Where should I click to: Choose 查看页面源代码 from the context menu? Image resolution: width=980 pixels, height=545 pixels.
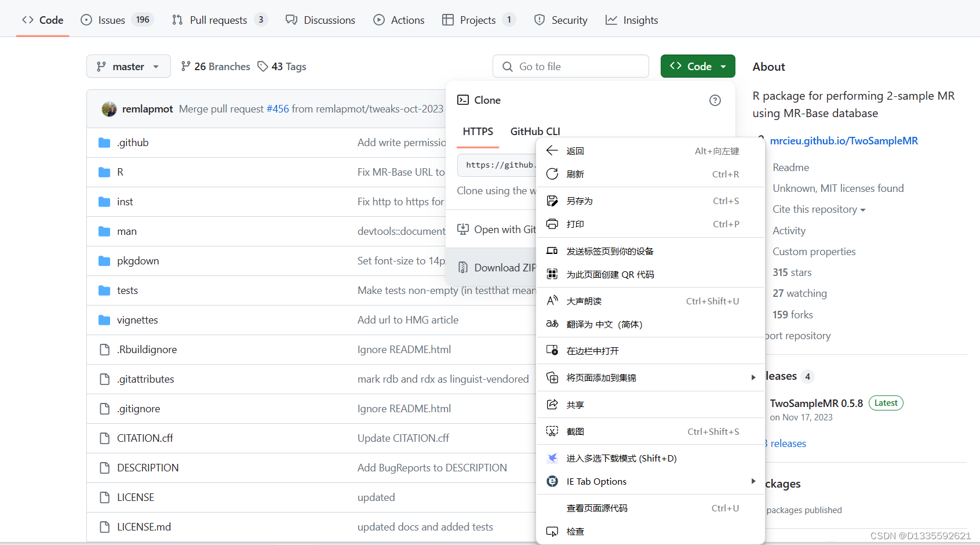pyautogui.click(x=598, y=507)
